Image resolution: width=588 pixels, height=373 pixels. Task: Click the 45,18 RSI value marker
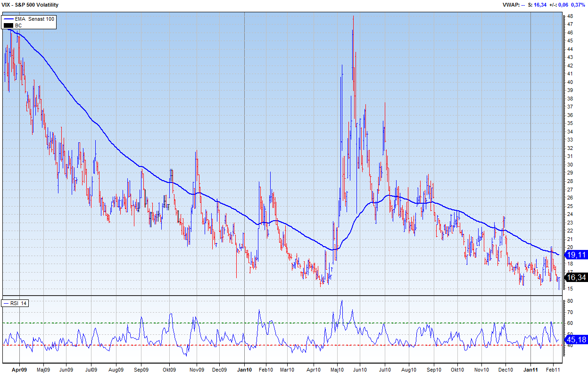click(x=576, y=340)
